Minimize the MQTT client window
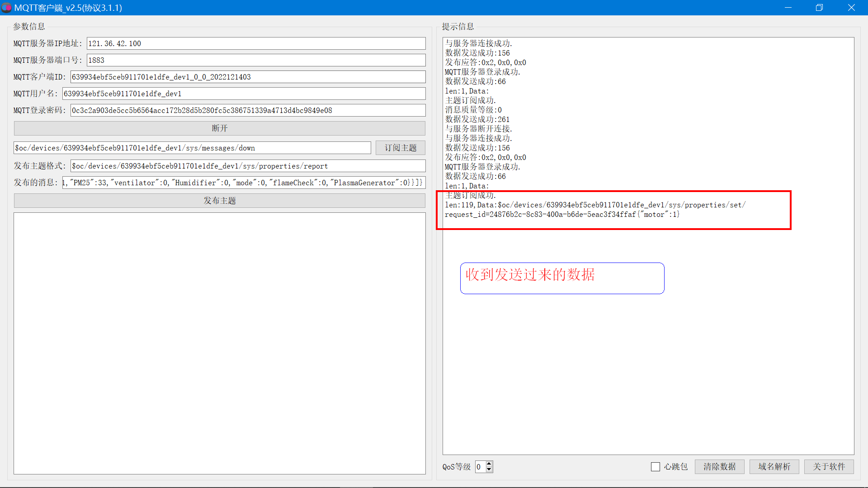868x488 pixels. pos(788,8)
